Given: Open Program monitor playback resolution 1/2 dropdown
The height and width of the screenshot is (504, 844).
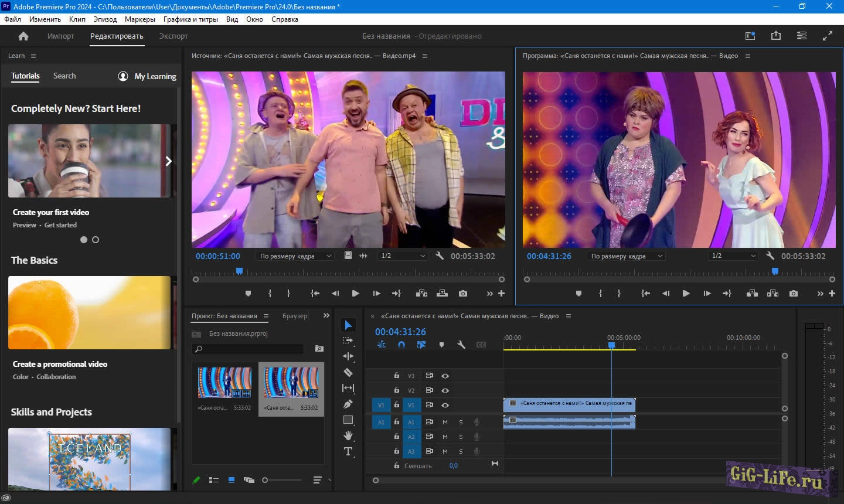Looking at the screenshot, I should pyautogui.click(x=733, y=256).
